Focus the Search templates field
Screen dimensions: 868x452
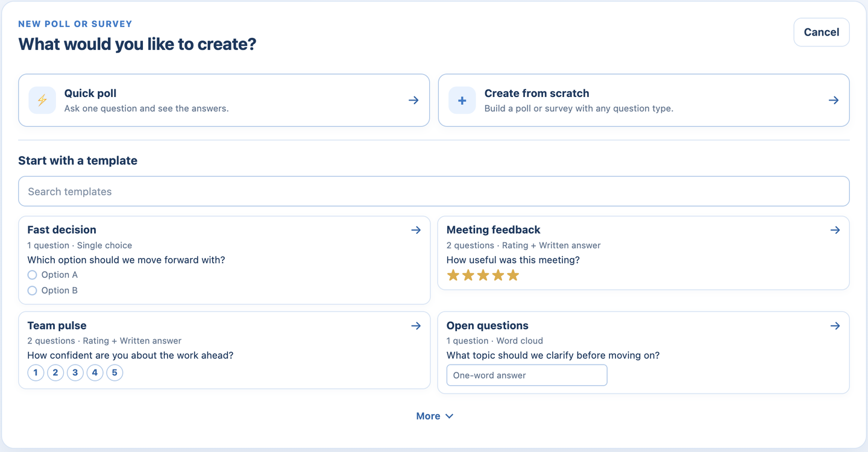coord(434,192)
